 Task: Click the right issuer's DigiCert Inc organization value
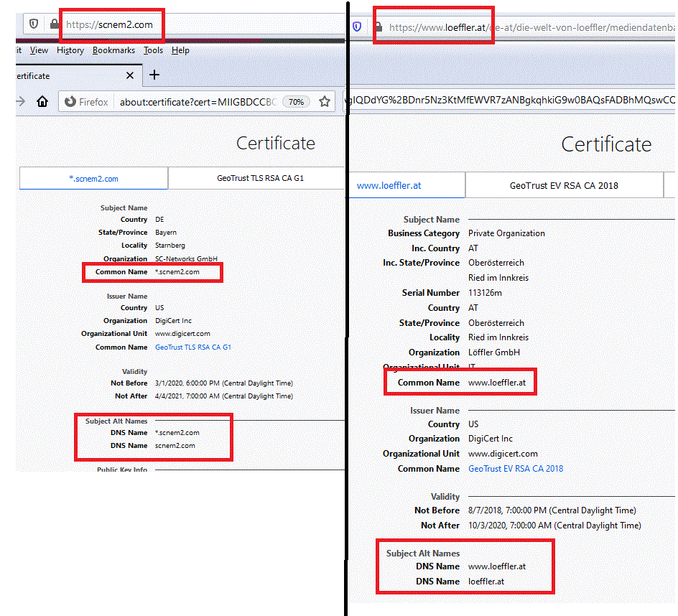pos(491,439)
